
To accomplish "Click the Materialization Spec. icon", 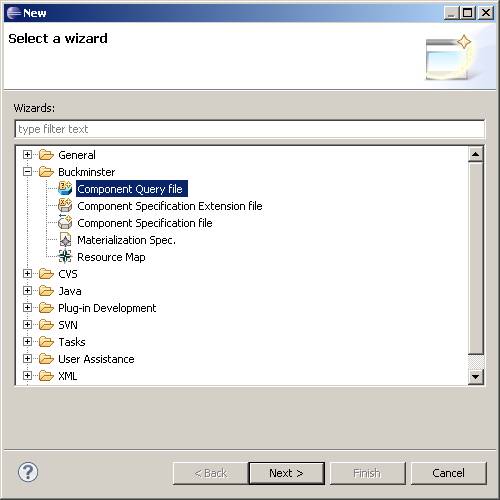I will point(65,240).
